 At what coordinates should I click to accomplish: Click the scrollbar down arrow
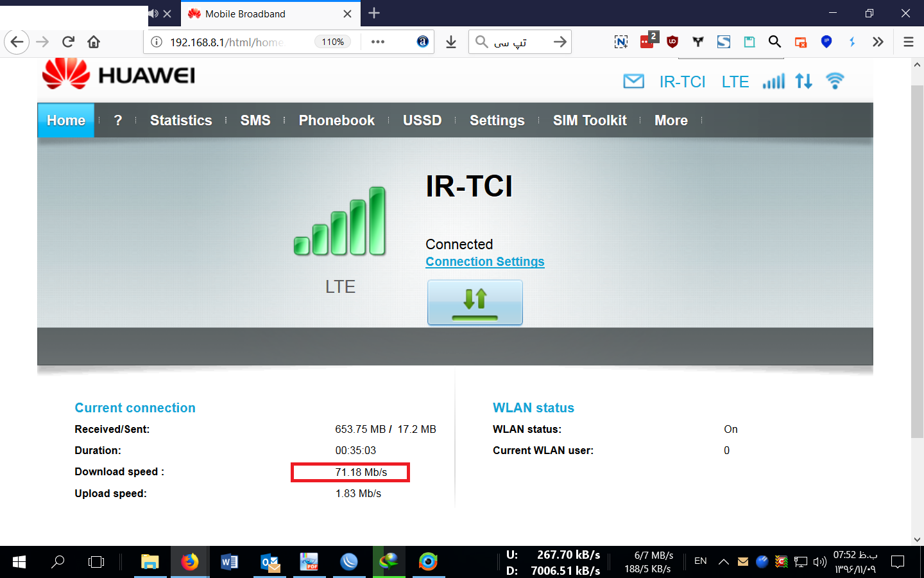click(917, 539)
